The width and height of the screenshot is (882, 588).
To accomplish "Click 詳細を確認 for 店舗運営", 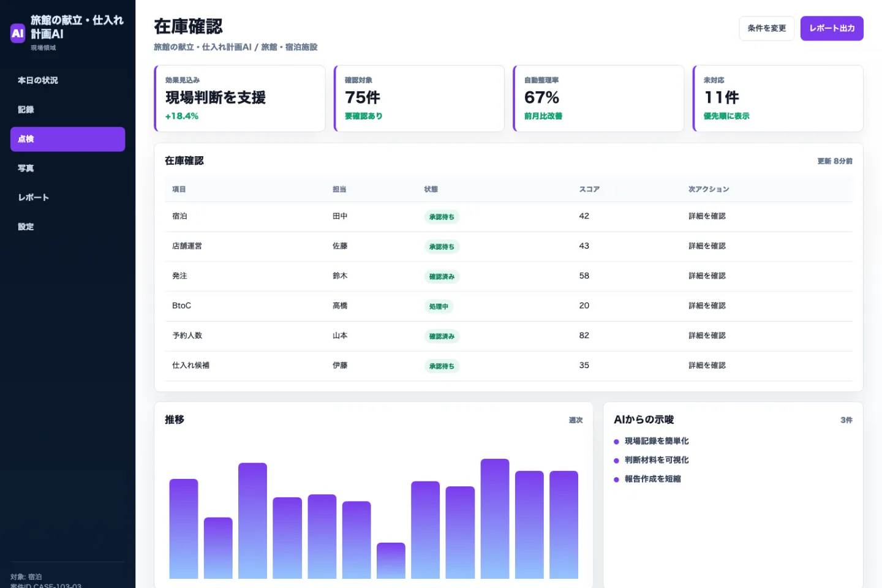I will coord(707,246).
